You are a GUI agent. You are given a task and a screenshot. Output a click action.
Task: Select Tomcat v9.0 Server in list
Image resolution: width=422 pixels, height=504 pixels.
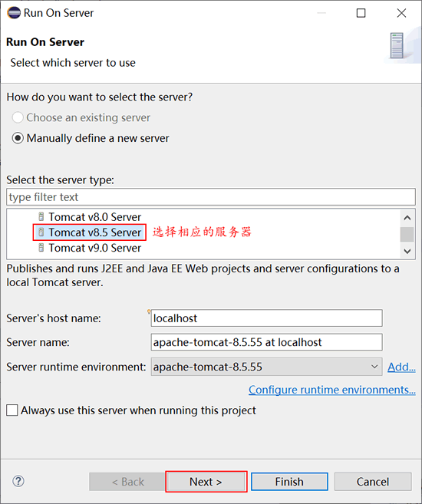tap(95, 248)
